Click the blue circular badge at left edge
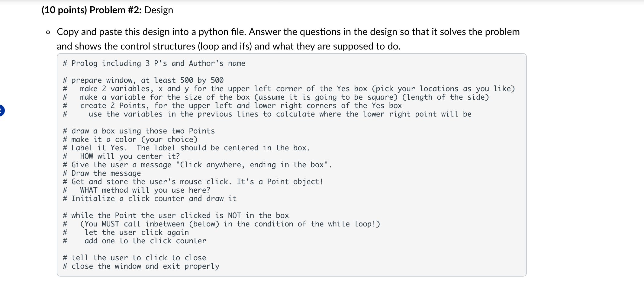This screenshot has height=282, width=644. 1,110
